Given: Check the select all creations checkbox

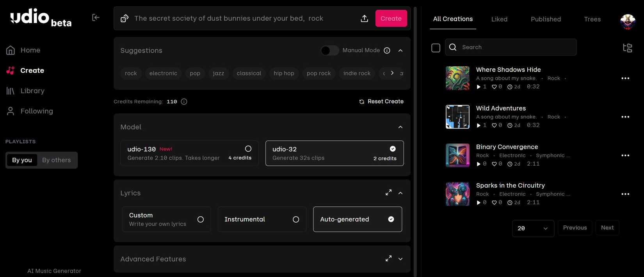Looking at the screenshot, I should click(436, 48).
